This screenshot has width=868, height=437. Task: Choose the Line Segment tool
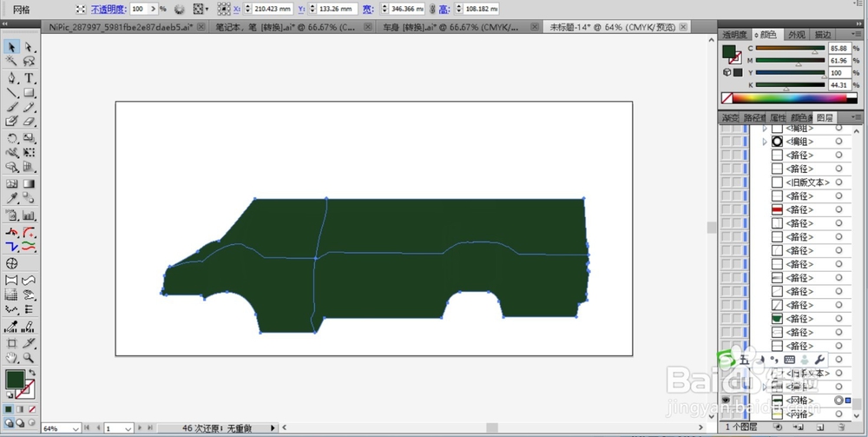[x=11, y=92]
